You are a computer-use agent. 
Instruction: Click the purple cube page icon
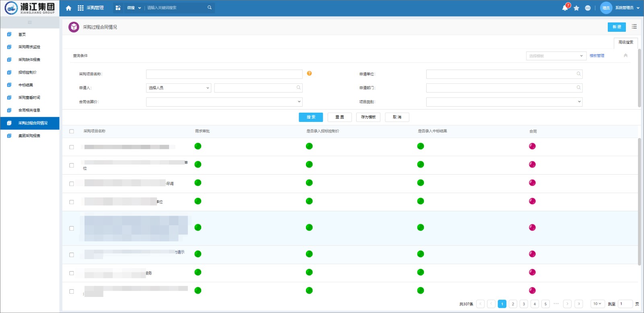pos(74,27)
